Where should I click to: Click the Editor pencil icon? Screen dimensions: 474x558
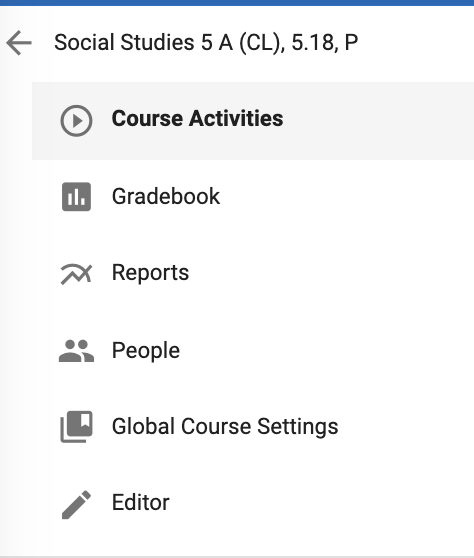tap(76, 505)
